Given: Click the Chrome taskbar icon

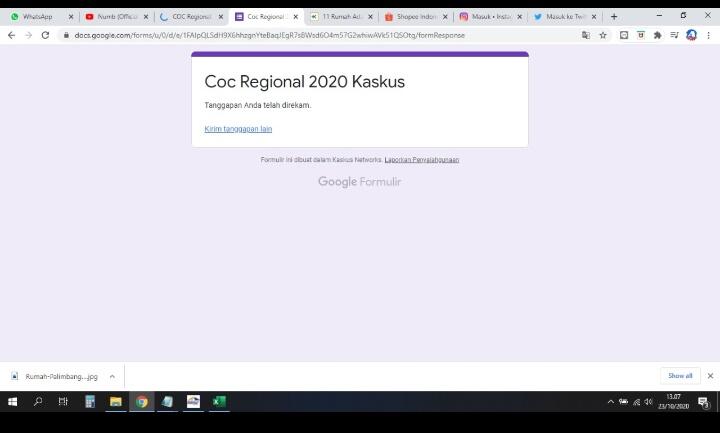Looking at the screenshot, I should coord(141,402).
